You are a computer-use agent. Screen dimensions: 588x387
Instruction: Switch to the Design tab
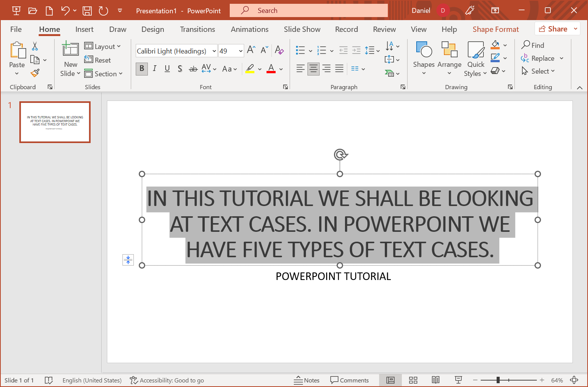[x=152, y=29]
